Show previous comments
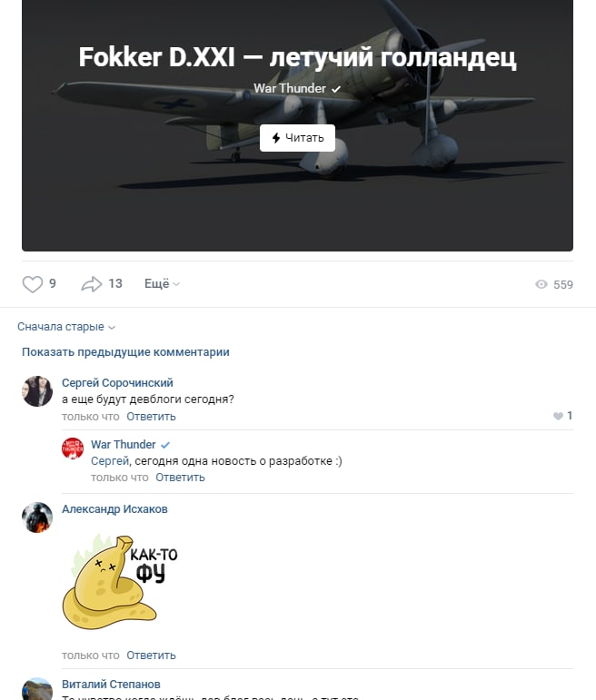The image size is (596, 700). 125,352
